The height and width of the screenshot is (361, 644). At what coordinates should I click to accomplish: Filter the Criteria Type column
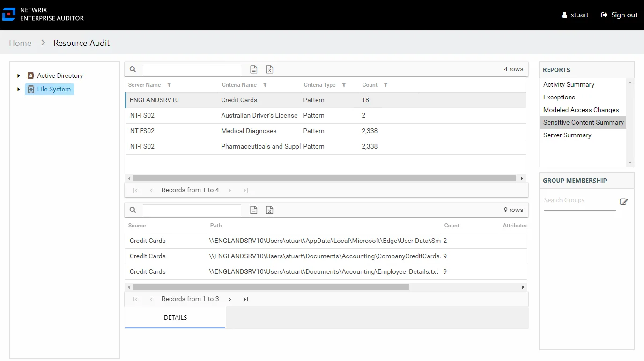pyautogui.click(x=344, y=85)
